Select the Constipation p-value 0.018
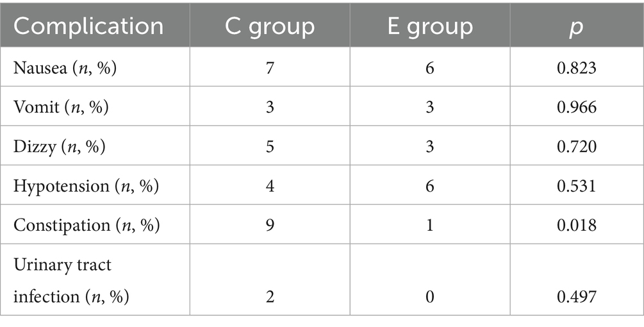 click(x=577, y=226)
